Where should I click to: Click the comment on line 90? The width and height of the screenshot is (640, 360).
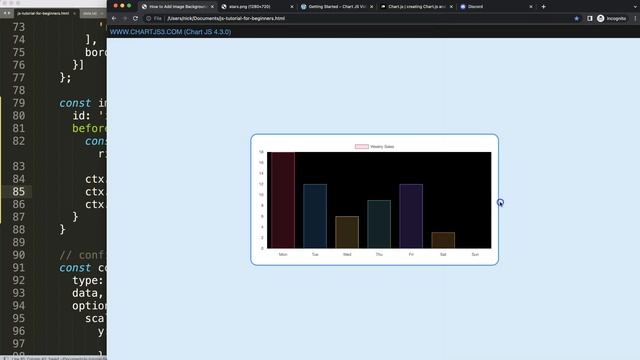tap(83, 255)
